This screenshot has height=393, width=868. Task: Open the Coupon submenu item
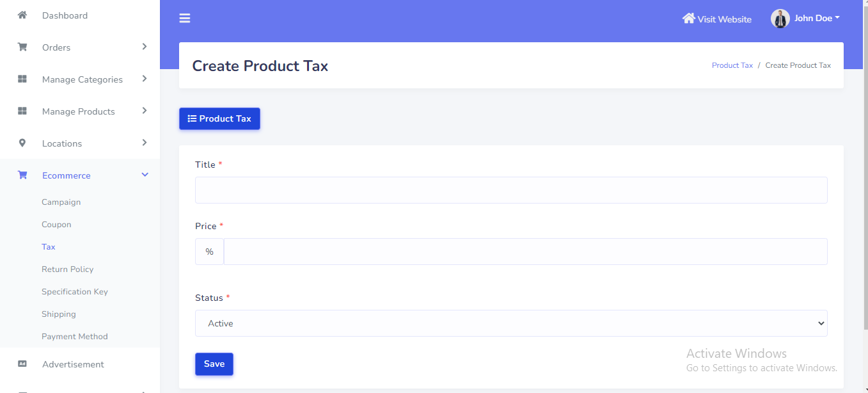click(56, 225)
